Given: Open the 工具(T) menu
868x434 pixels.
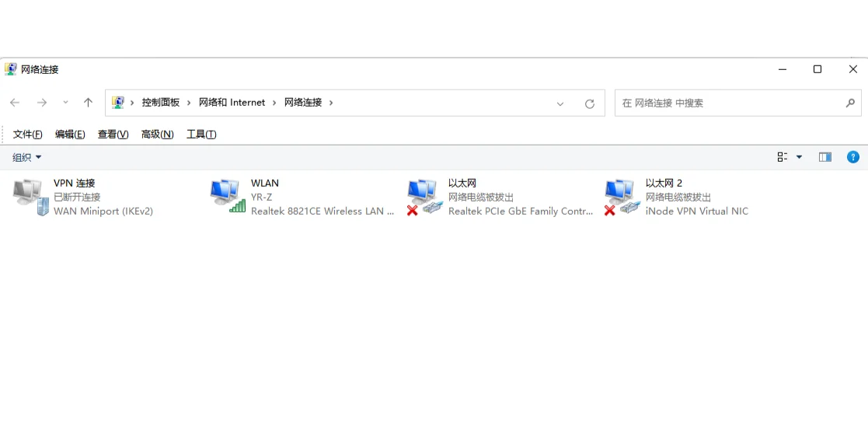Looking at the screenshot, I should (x=201, y=134).
